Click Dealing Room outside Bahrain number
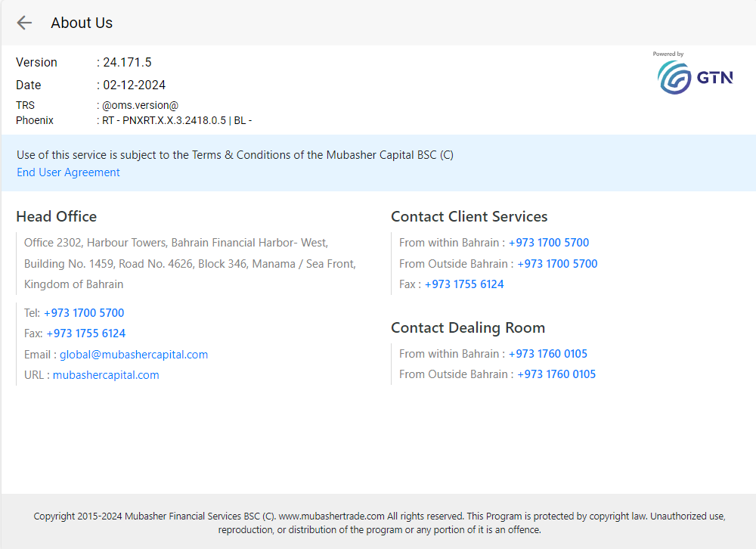The image size is (756, 549). [556, 374]
